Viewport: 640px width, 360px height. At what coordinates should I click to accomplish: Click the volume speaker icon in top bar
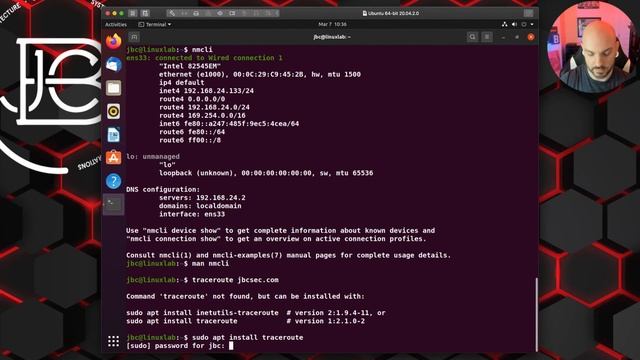click(514, 24)
